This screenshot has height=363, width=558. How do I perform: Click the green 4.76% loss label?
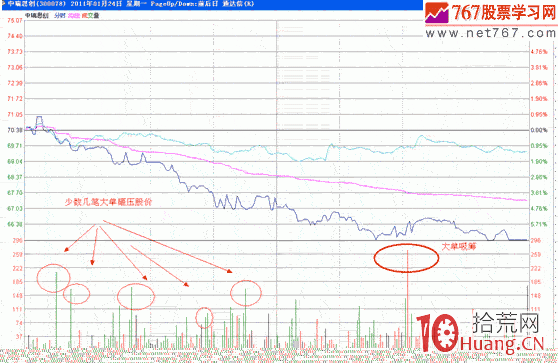coord(539,208)
